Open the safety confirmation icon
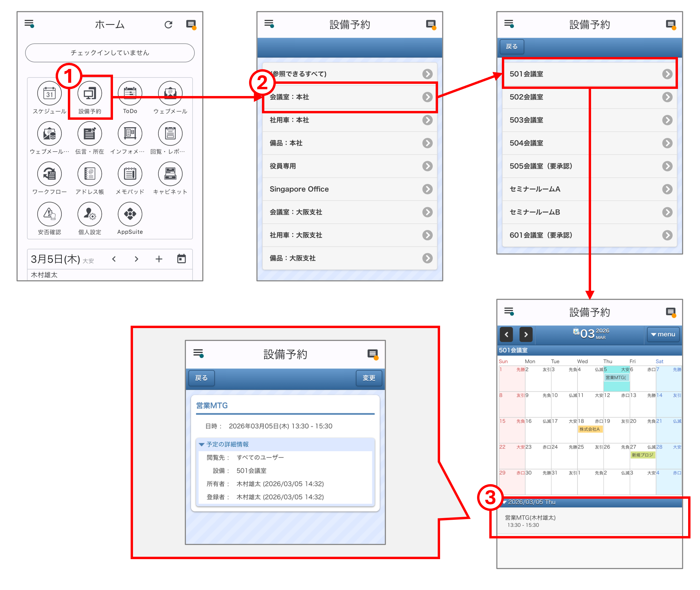The height and width of the screenshot is (590, 700). (50, 214)
